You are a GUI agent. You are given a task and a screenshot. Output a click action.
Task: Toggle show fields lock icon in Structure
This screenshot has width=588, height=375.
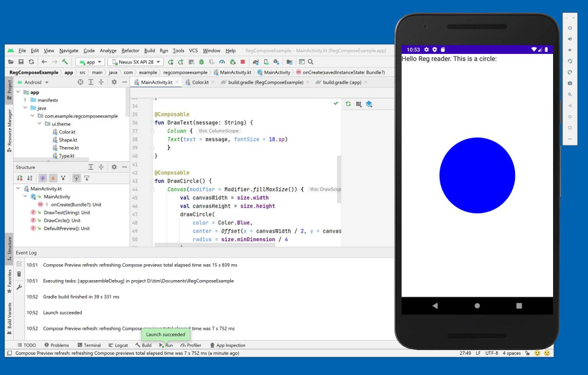[x=53, y=178]
